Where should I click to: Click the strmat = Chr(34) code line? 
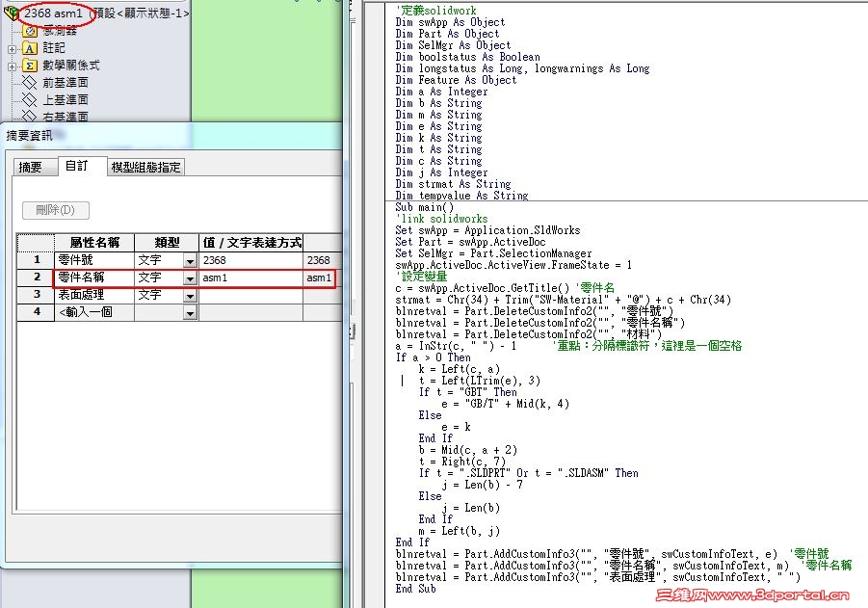tap(564, 300)
